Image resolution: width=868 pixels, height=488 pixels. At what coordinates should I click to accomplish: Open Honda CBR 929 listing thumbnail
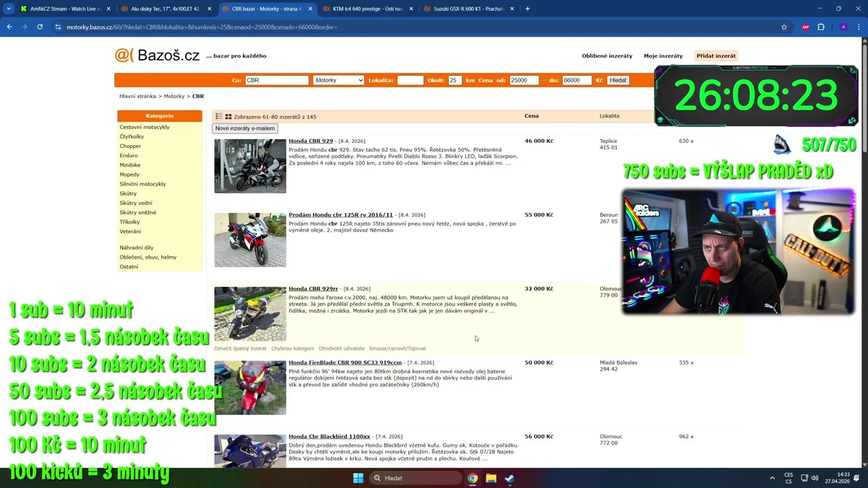(250, 166)
